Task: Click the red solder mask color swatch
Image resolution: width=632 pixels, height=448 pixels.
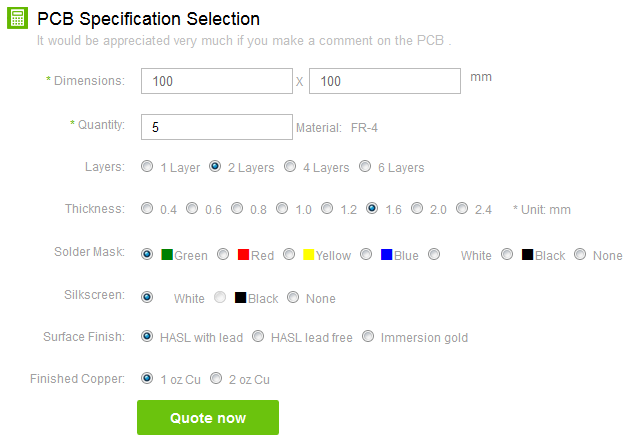Action: 243,255
